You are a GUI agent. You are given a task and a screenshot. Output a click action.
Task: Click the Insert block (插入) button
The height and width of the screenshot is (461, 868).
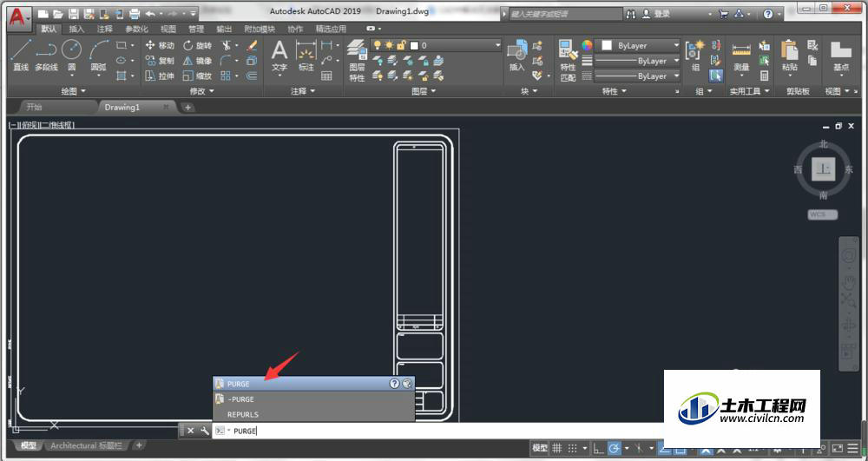click(516, 56)
